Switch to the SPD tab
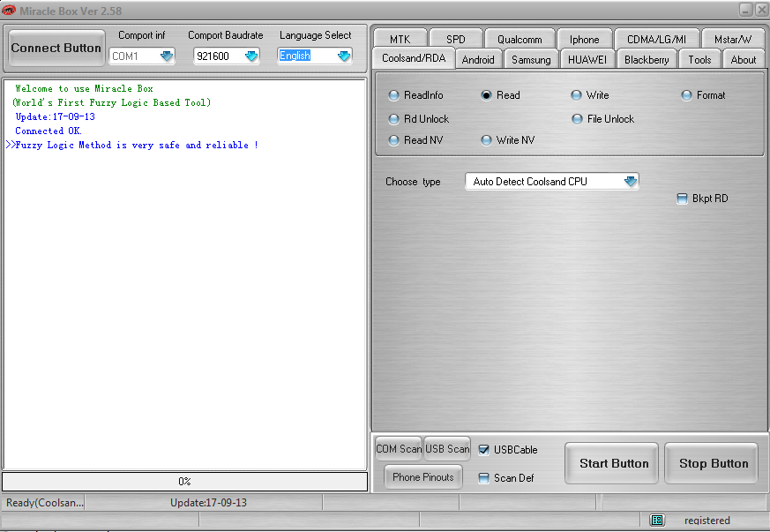Screen dimensions: 770x532 [x=456, y=39]
